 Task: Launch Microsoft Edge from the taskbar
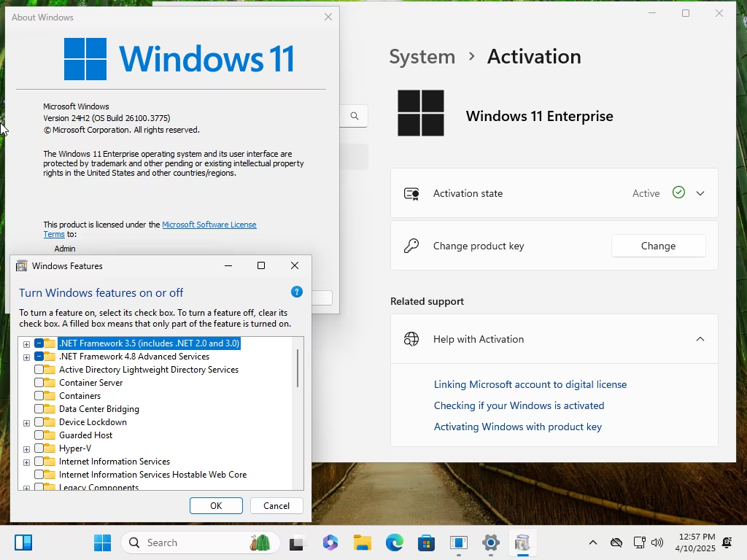(395, 542)
